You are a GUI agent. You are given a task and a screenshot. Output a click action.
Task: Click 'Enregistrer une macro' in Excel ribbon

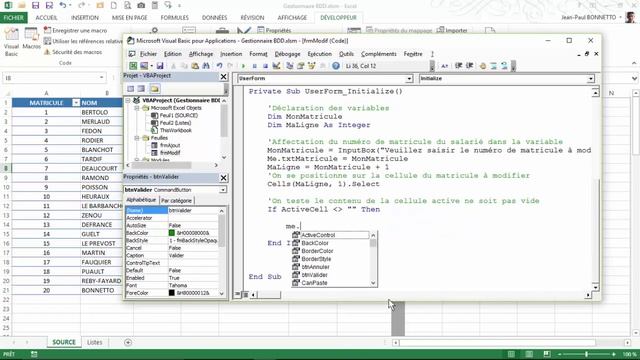[76, 31]
